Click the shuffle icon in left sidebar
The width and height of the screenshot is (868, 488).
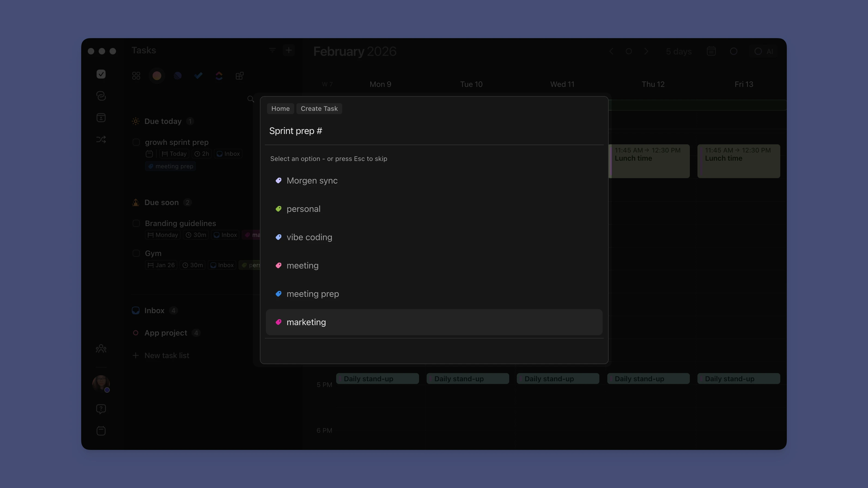coord(101,139)
